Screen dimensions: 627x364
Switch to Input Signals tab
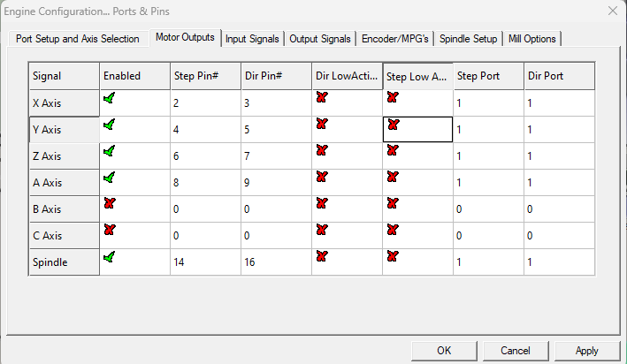(252, 39)
